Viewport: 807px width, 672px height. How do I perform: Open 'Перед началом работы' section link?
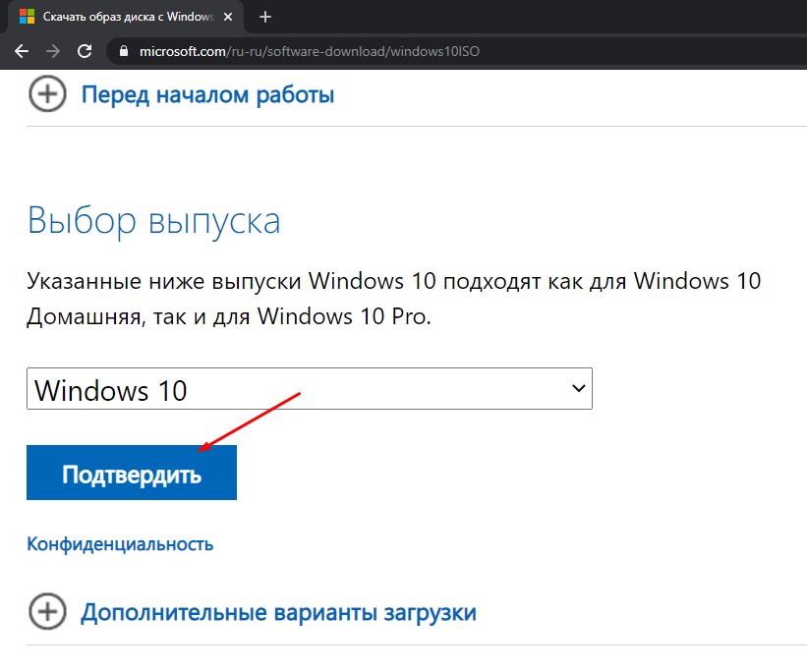208,94
